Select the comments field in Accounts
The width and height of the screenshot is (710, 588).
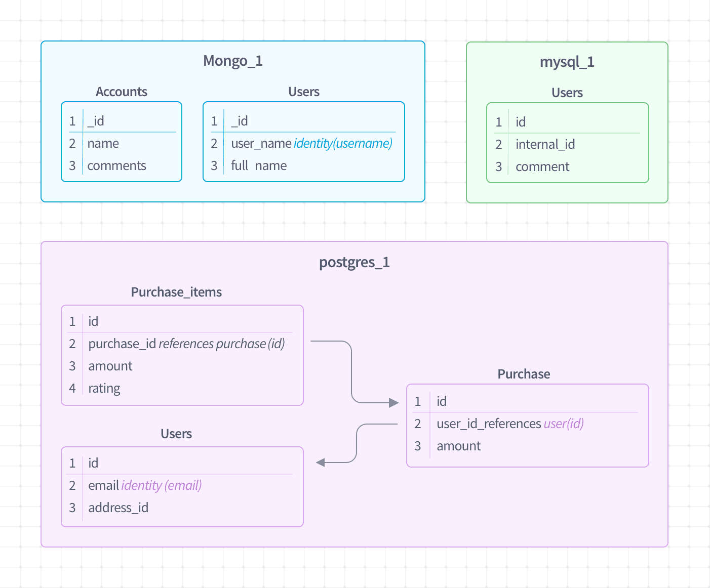(x=116, y=165)
